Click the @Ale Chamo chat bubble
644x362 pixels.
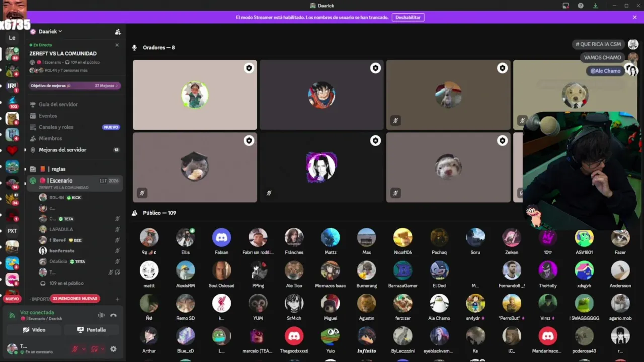[605, 71]
